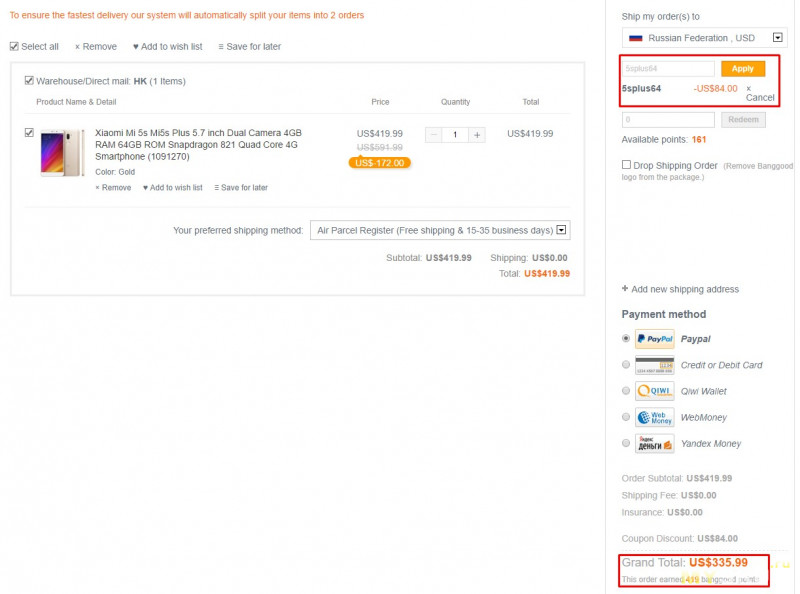Open the Xiaomi Mi 5s Plus product thumbnail

pyautogui.click(x=63, y=153)
